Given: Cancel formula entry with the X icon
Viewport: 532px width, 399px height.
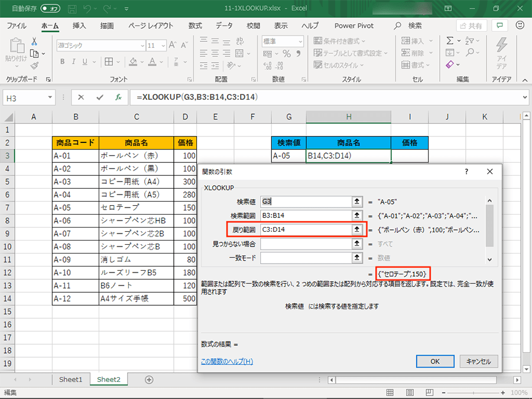Looking at the screenshot, I should 81,97.
